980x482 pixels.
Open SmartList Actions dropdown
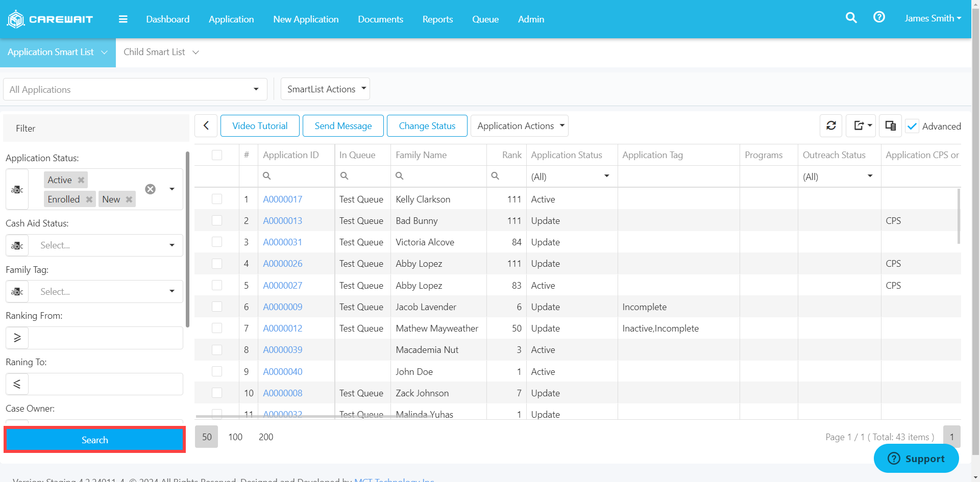[x=325, y=89]
